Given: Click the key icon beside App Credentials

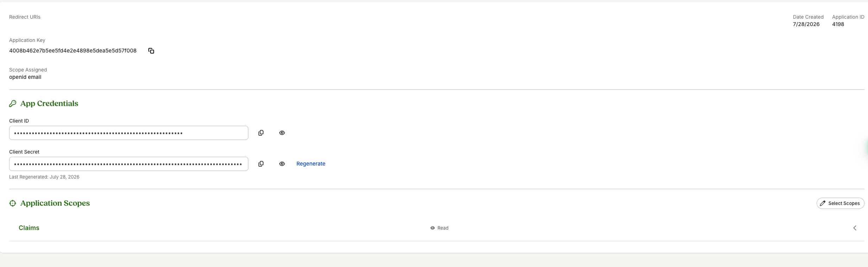Looking at the screenshot, I should (x=13, y=104).
